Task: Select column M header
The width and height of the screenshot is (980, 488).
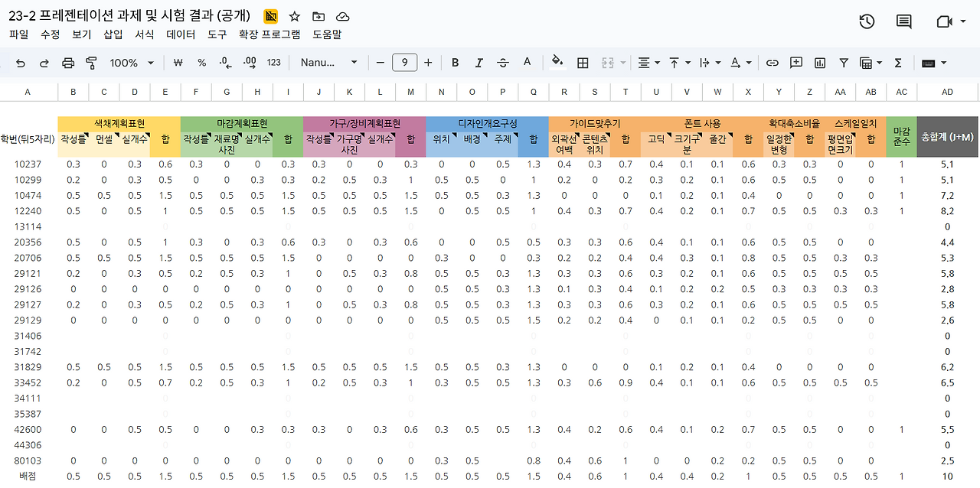Action: [410, 92]
